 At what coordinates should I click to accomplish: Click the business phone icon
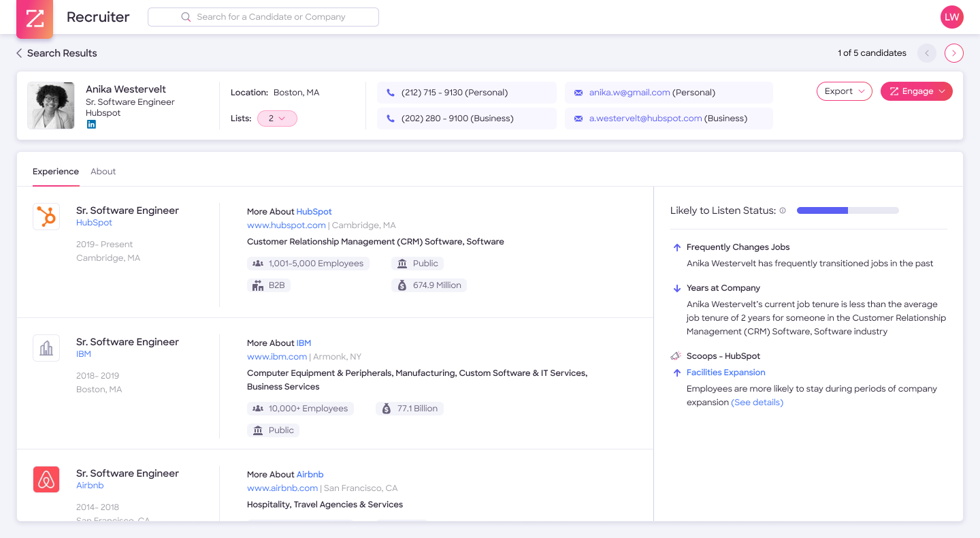[x=391, y=118]
